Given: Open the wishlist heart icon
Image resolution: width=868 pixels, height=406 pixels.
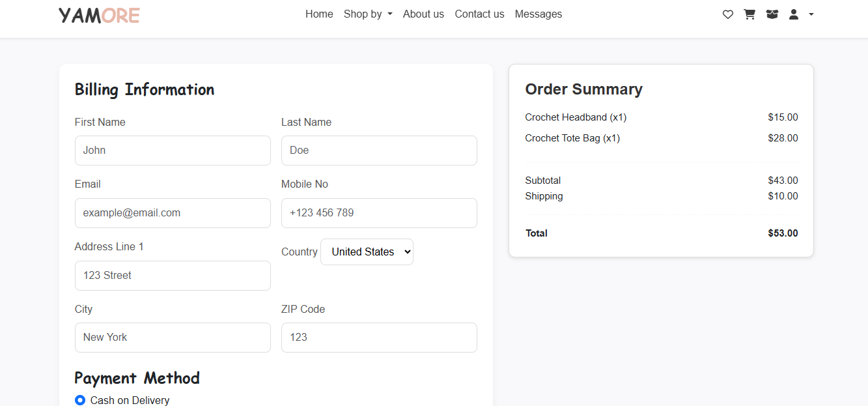Looking at the screenshot, I should tap(728, 14).
